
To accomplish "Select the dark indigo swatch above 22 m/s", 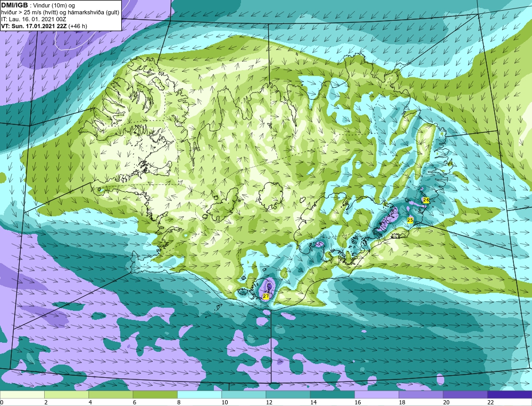I will [510, 395].
